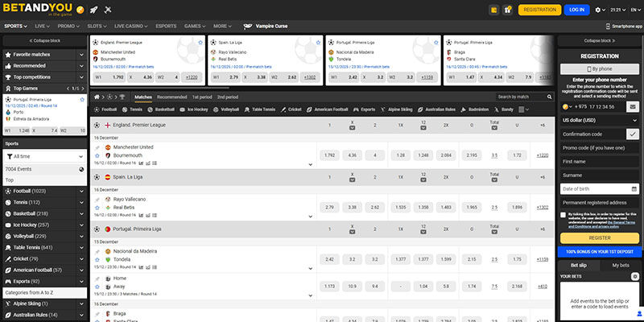644x322 pixels.
Task: Star Manchester United vs Bournemouth table row
Action: point(97,155)
